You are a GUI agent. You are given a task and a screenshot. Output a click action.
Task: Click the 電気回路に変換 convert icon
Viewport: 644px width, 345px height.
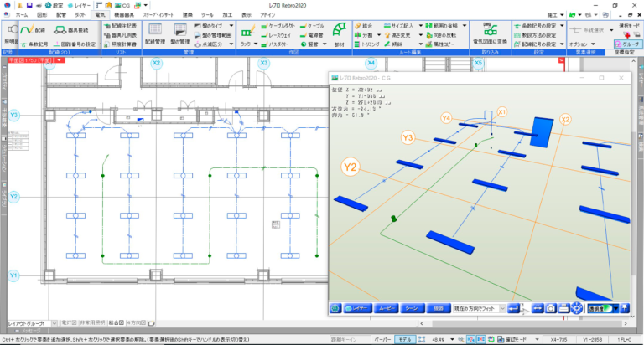[491, 33]
